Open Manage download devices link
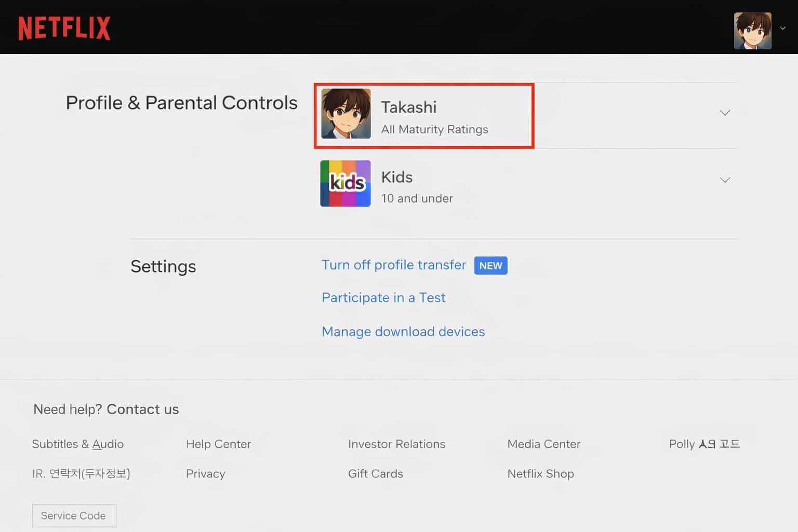The width and height of the screenshot is (798, 532). point(403,331)
